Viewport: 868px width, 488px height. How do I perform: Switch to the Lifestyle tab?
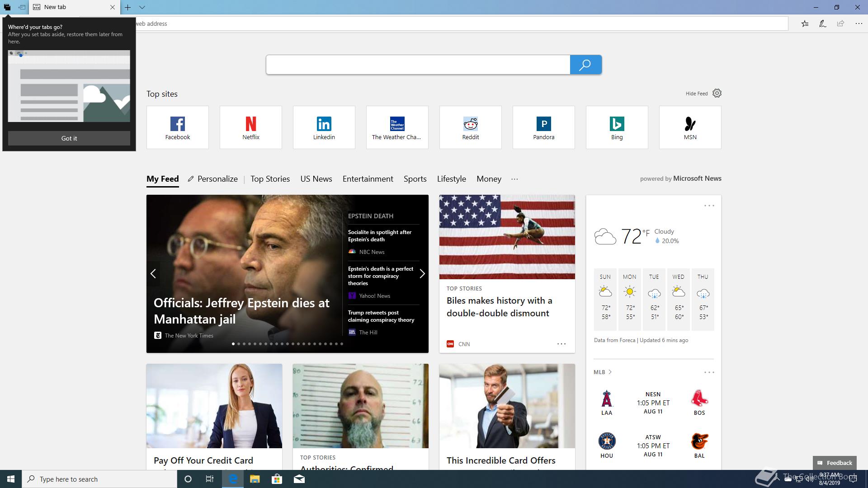(x=452, y=179)
